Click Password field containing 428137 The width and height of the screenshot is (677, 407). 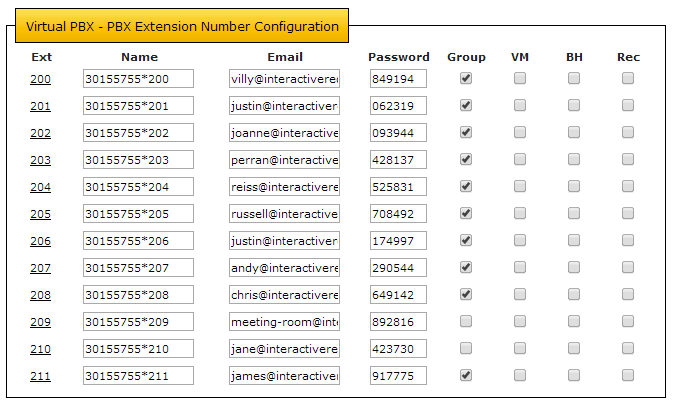[399, 160]
